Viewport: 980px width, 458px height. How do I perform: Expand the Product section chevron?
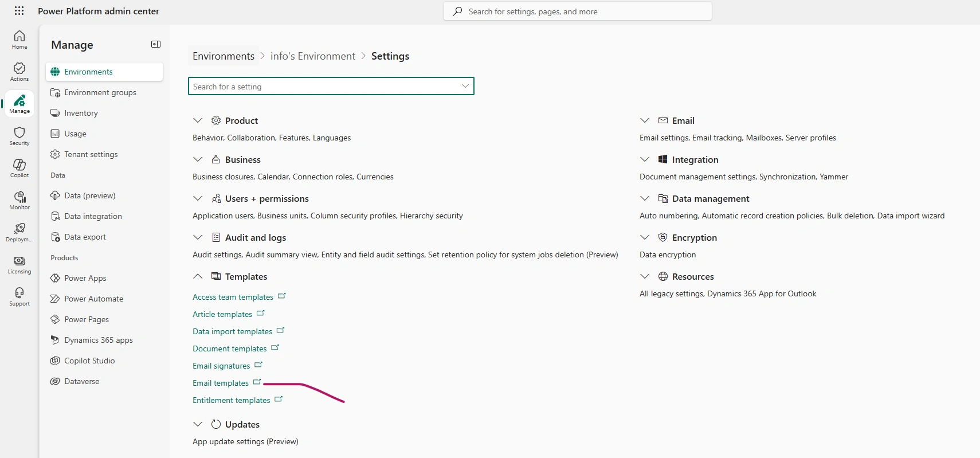(198, 120)
